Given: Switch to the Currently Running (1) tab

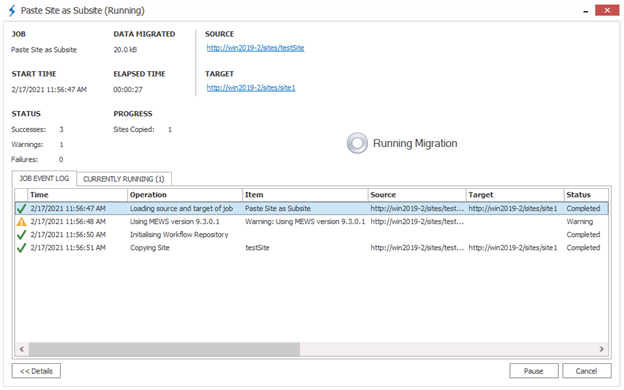Looking at the screenshot, I should (124, 179).
